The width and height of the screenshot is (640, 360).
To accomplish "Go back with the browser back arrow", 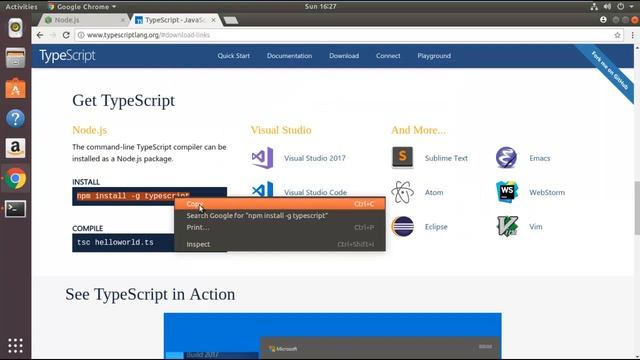I will (40, 35).
